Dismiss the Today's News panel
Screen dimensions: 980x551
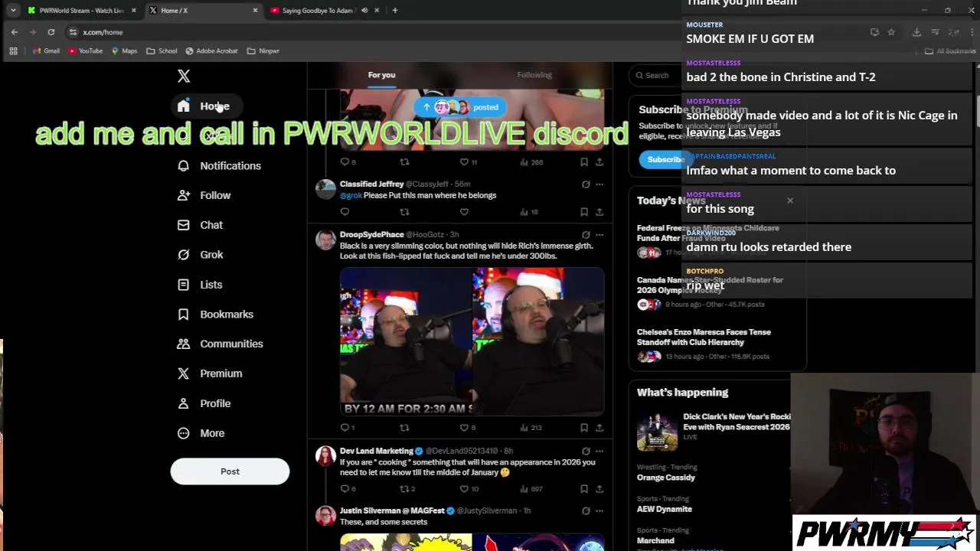click(790, 201)
